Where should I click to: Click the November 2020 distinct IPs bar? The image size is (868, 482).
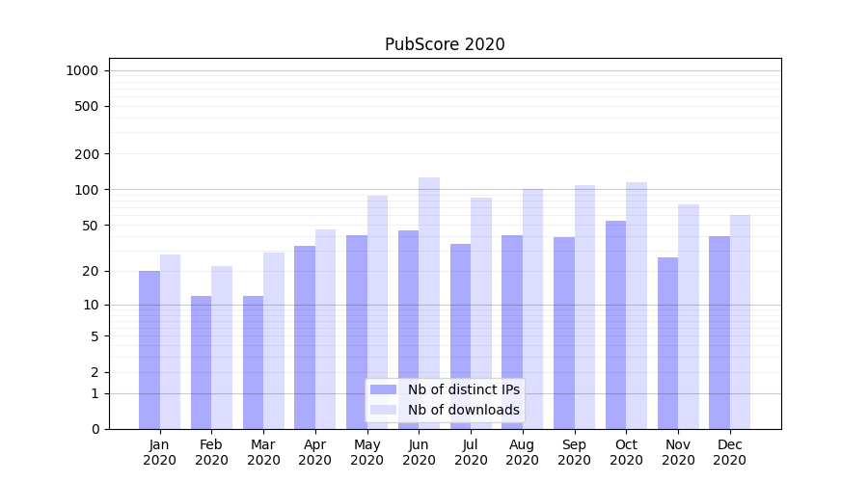pos(667,342)
